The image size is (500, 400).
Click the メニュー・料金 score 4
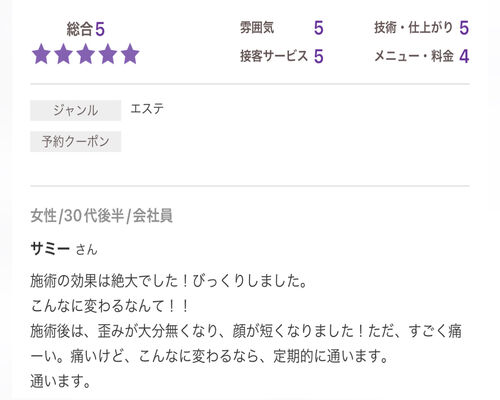(464, 56)
